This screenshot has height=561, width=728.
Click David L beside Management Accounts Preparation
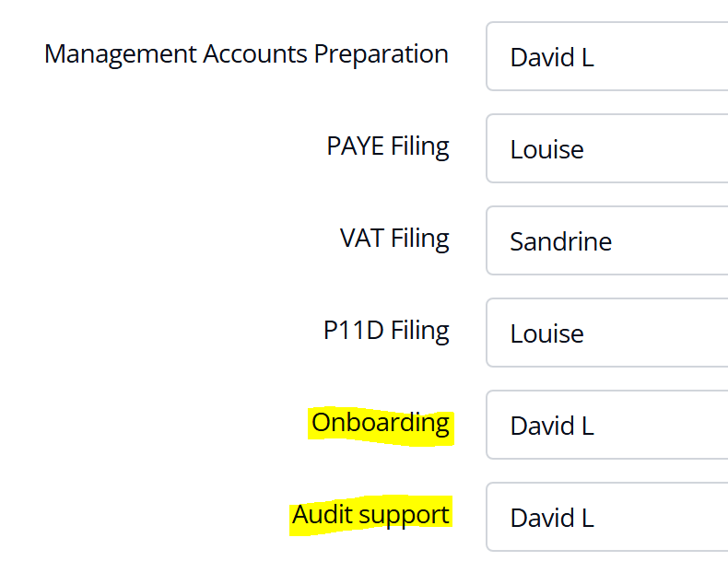551,58
